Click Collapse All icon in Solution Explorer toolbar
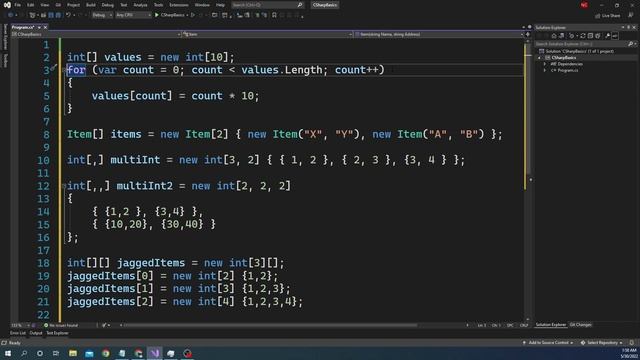The image size is (640, 360). [x=590, y=36]
